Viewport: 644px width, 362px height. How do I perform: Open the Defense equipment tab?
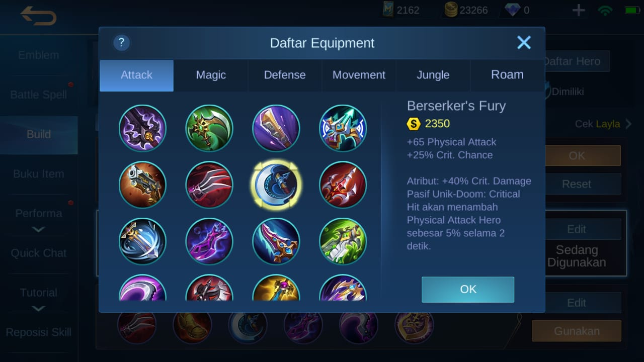point(285,75)
